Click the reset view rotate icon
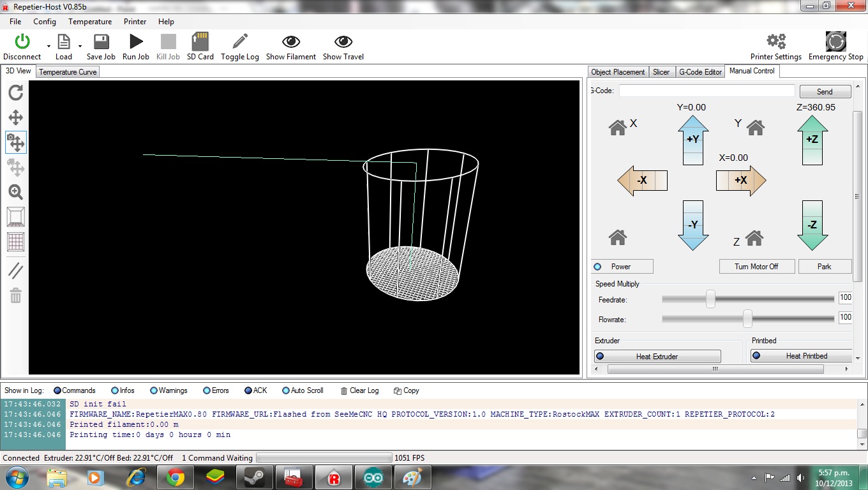868x490 pixels. [16, 93]
